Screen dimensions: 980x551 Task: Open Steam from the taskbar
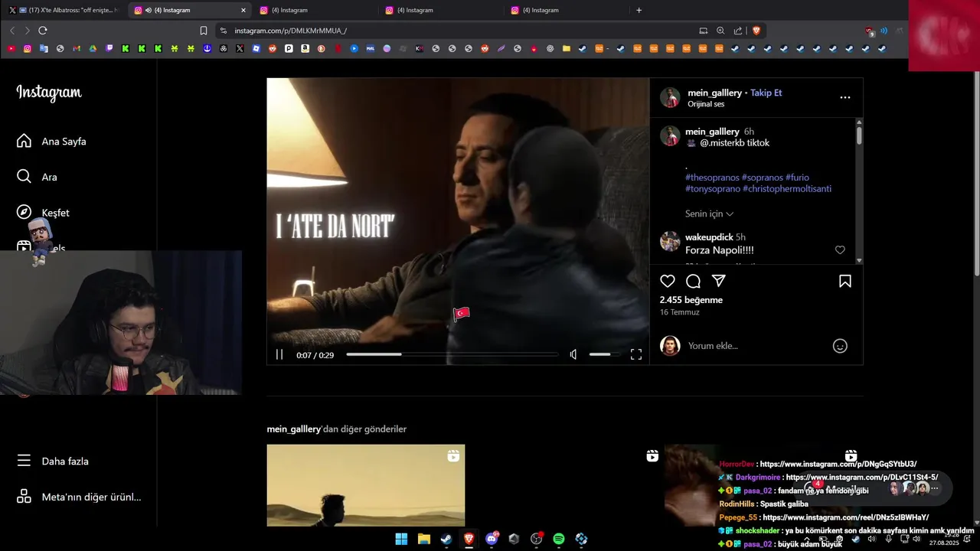[446, 539]
